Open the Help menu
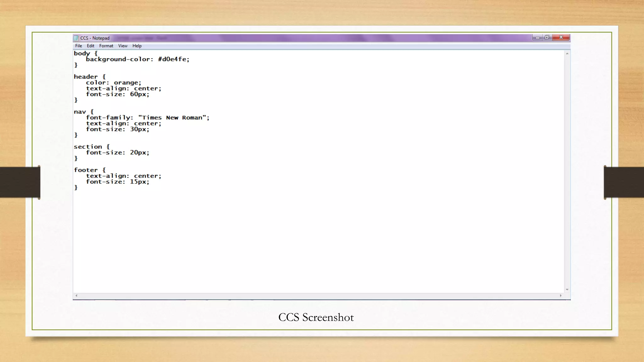 [x=137, y=46]
